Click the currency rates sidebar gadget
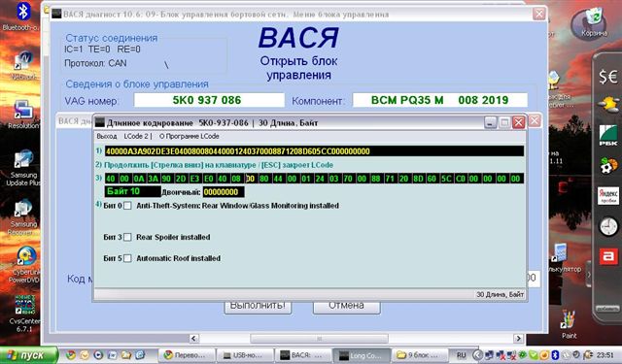The height and width of the screenshot is (364, 622). [607, 77]
